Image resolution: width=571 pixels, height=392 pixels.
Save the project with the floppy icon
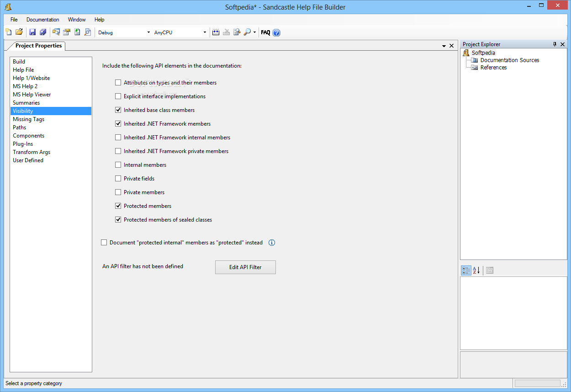tap(32, 32)
